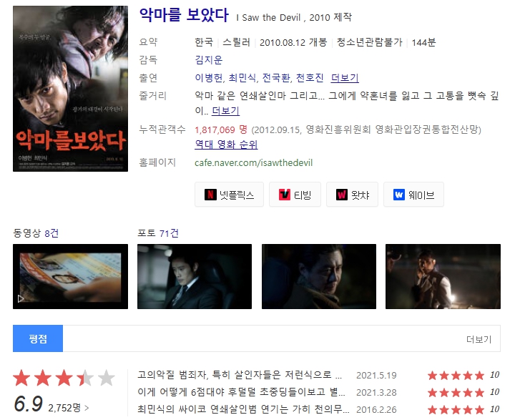Open 더보기 in the 평점 bar

tap(479, 339)
